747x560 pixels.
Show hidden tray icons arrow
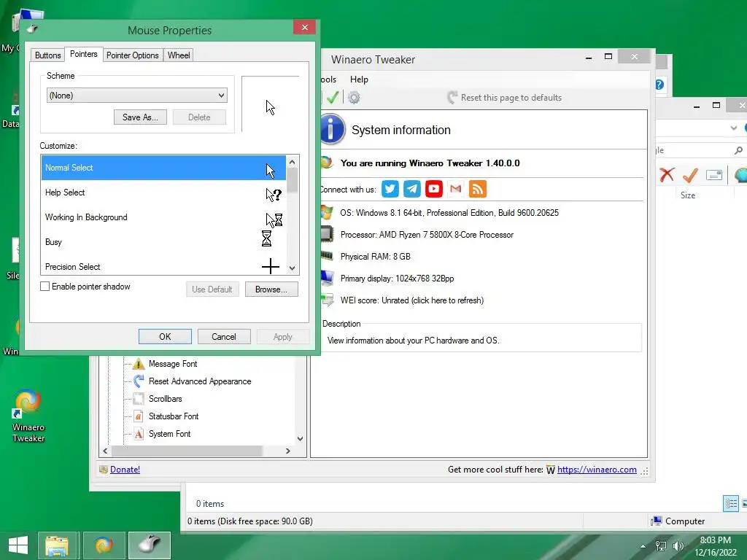tap(643, 546)
